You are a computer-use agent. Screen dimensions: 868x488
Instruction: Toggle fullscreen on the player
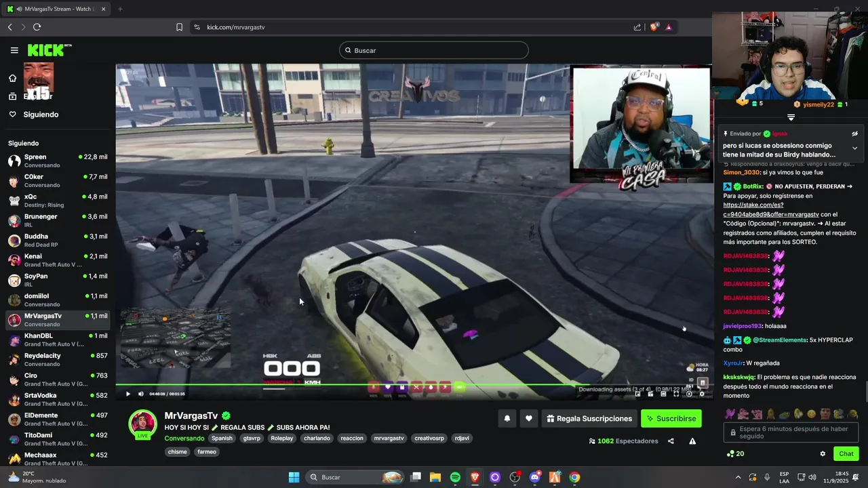point(675,394)
